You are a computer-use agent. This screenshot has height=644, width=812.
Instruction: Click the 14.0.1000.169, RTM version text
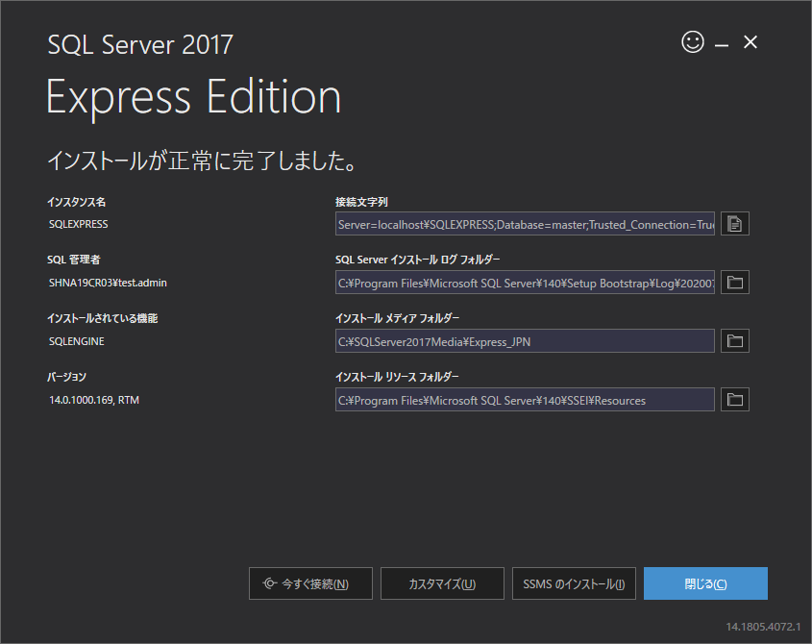94,400
